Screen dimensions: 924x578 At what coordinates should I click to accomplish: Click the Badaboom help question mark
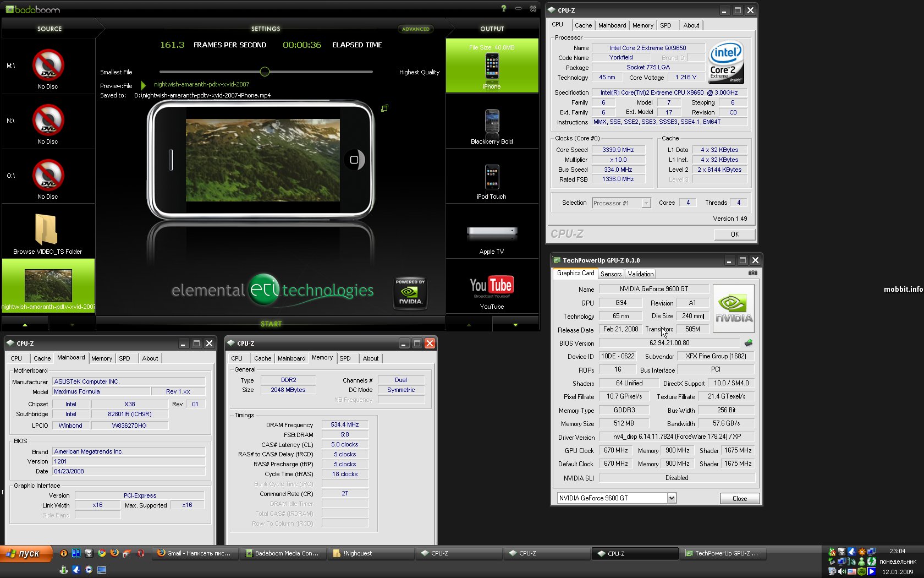[x=503, y=8]
